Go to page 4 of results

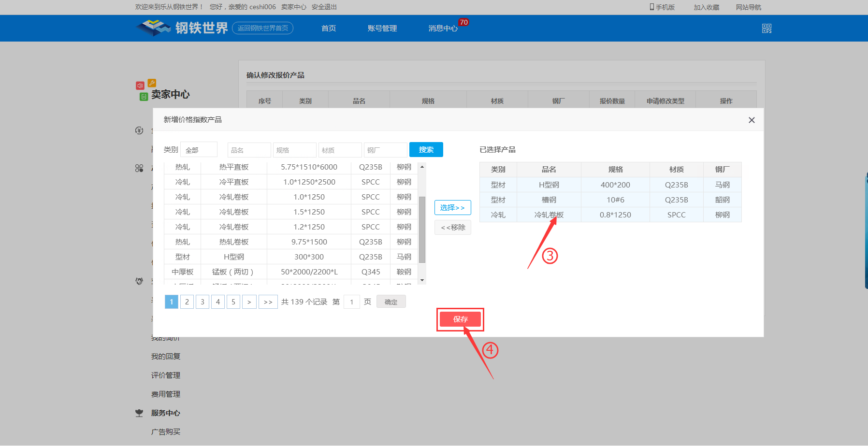pyautogui.click(x=218, y=302)
